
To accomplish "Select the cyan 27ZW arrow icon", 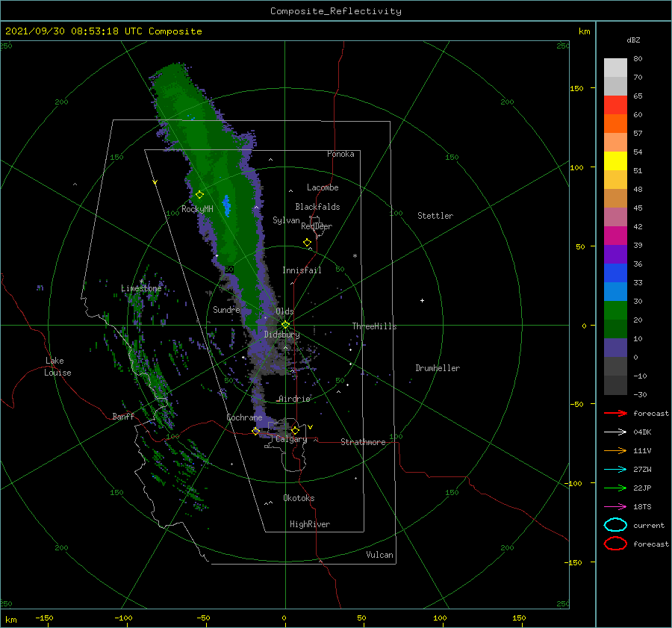I will (615, 470).
